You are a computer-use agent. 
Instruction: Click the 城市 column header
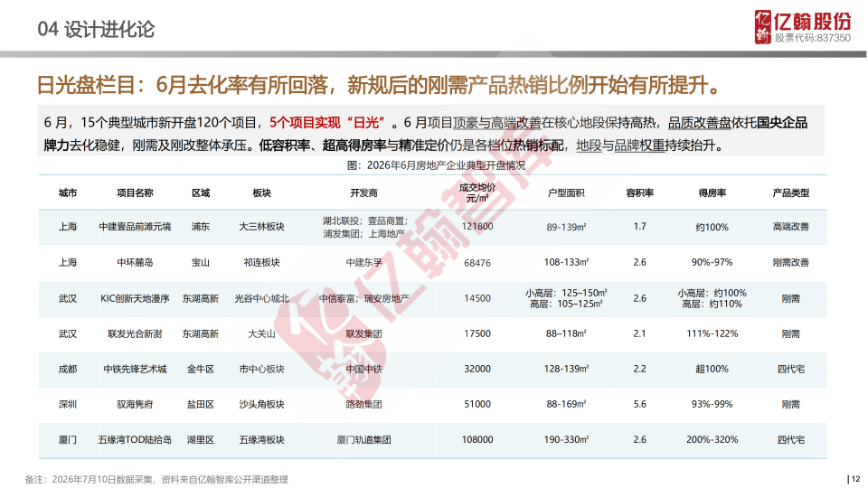tap(68, 192)
